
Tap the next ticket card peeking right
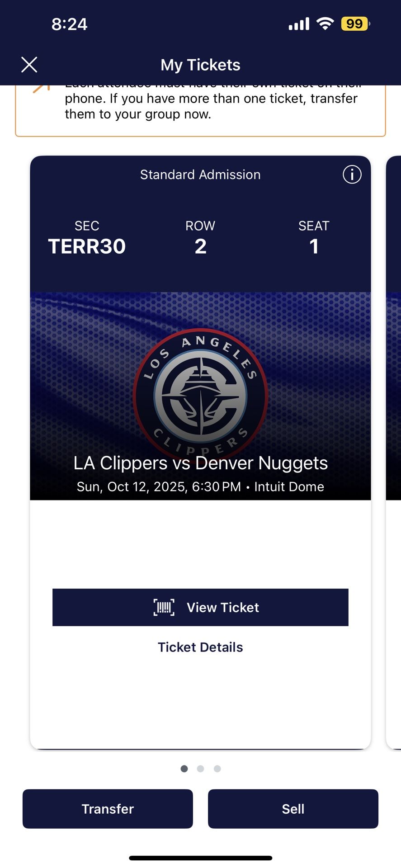click(394, 452)
